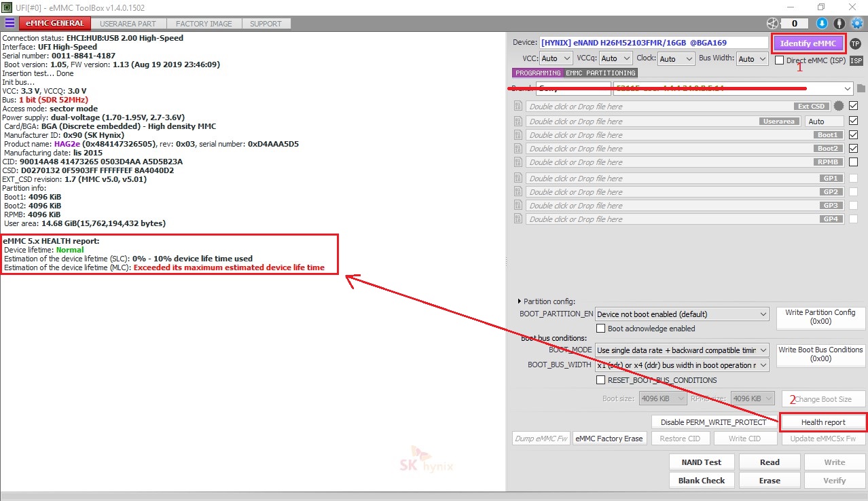Click the dark plug connection icon
This screenshot has width=868, height=501.
tap(839, 24)
